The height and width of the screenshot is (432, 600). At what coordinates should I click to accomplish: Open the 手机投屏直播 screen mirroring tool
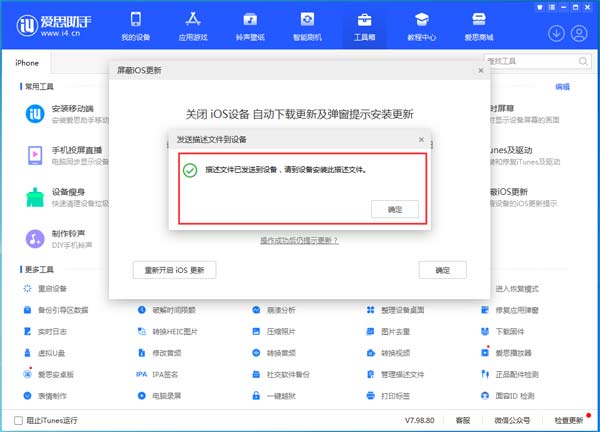67,155
